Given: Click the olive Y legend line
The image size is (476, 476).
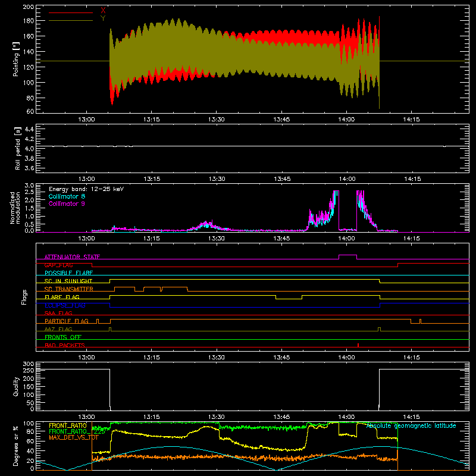Looking at the screenshot, I should (71, 20).
